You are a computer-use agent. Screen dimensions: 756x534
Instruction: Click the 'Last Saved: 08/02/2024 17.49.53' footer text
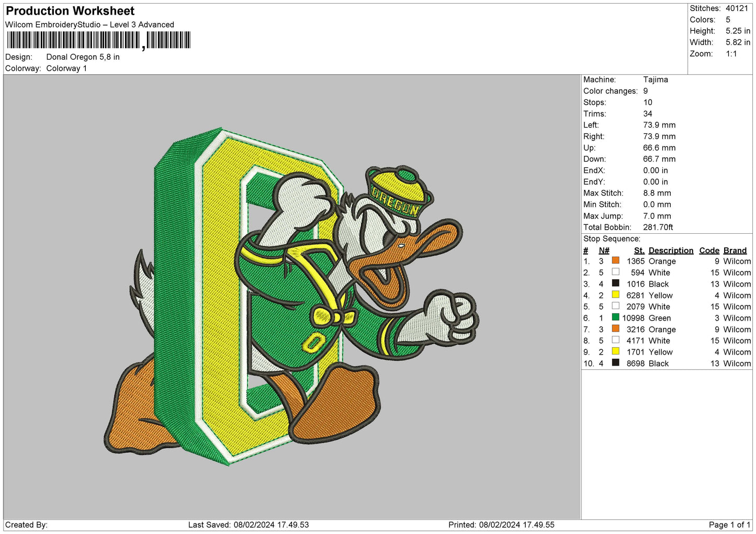[x=249, y=525]
